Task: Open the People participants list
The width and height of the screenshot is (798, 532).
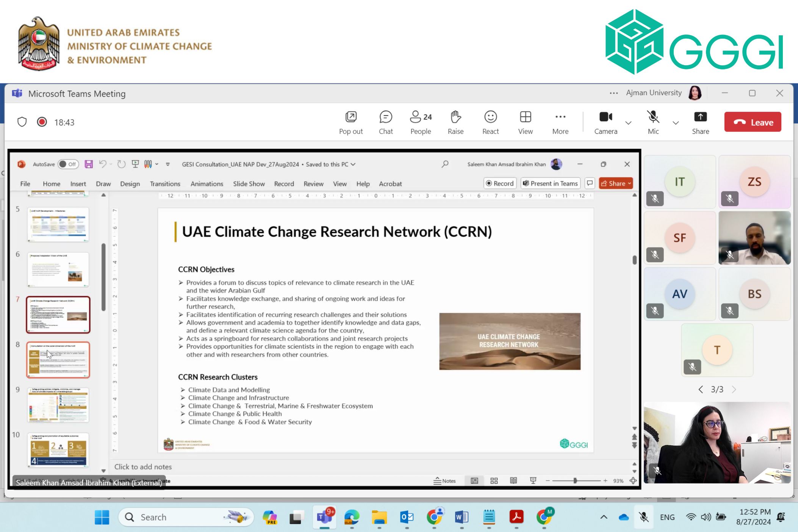Action: coord(420,122)
